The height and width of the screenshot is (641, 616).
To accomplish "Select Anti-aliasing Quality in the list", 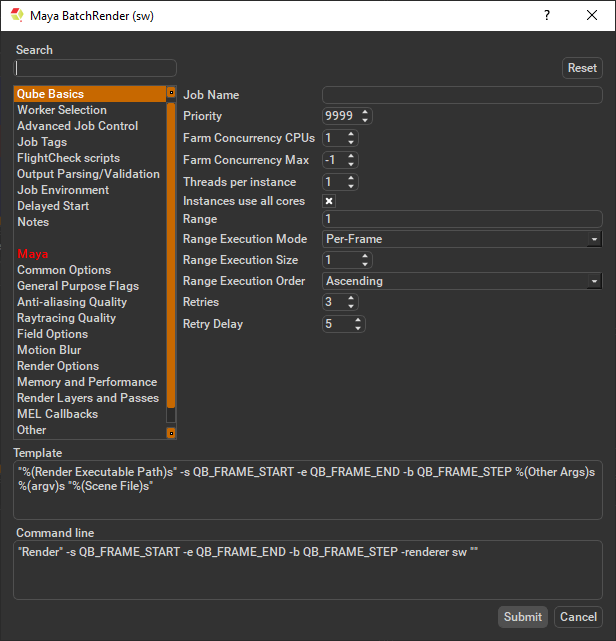I will 72,302.
